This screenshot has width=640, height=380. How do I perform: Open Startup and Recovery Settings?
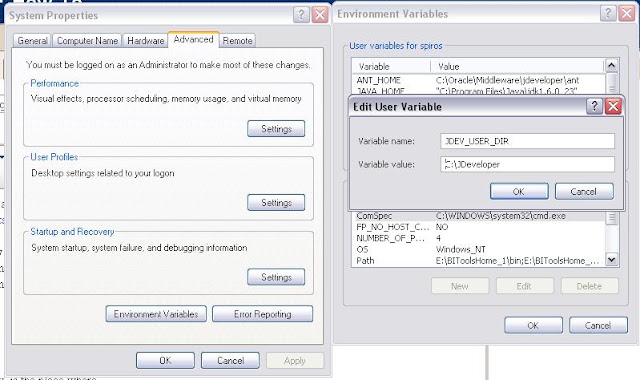coord(276,277)
